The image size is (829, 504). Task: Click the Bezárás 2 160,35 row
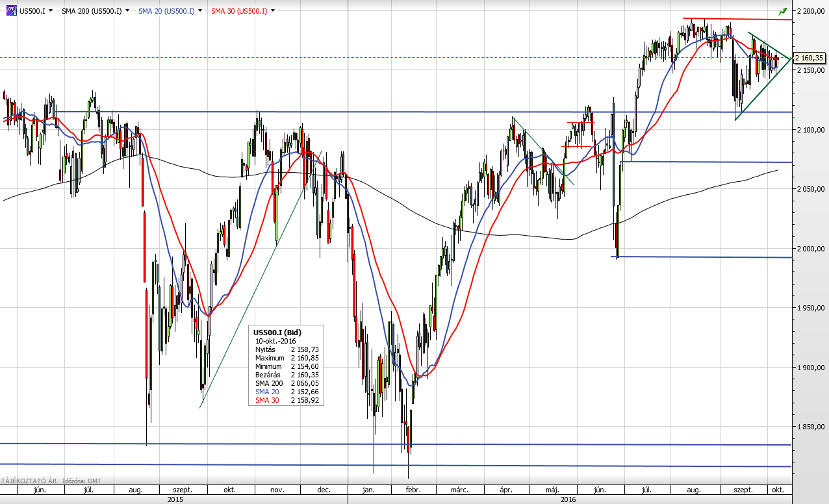pos(286,375)
